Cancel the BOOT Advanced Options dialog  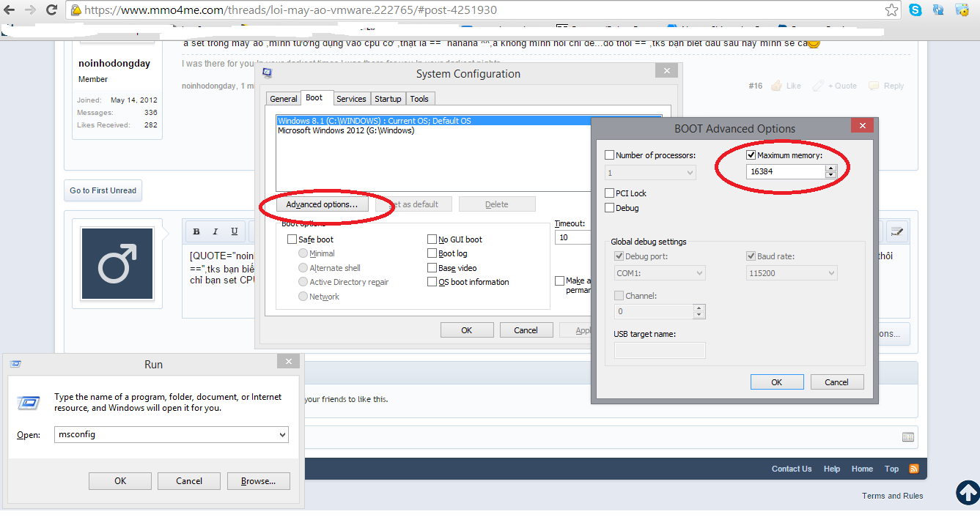(837, 382)
